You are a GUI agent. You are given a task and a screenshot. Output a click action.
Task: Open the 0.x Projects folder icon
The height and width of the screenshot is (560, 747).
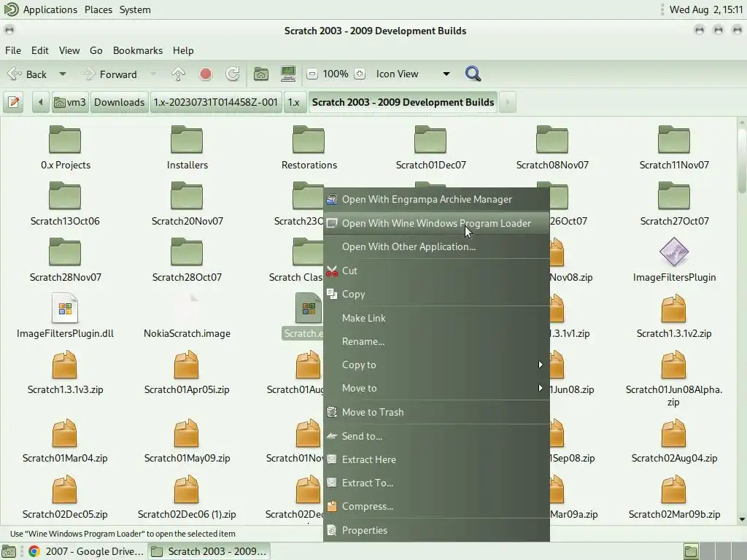click(x=65, y=140)
